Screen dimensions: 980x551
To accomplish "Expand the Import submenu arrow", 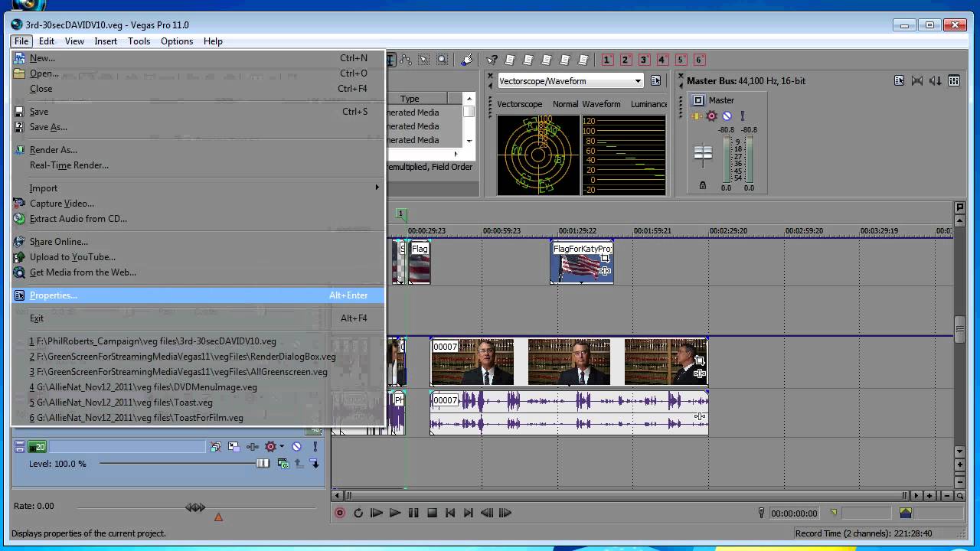I will coord(377,187).
